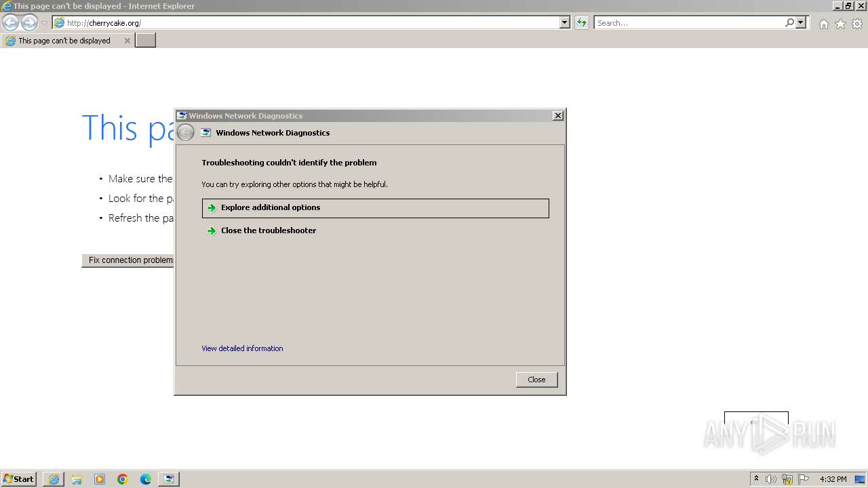868x488 pixels.
Task: Click the Refresh page icon
Action: [581, 23]
